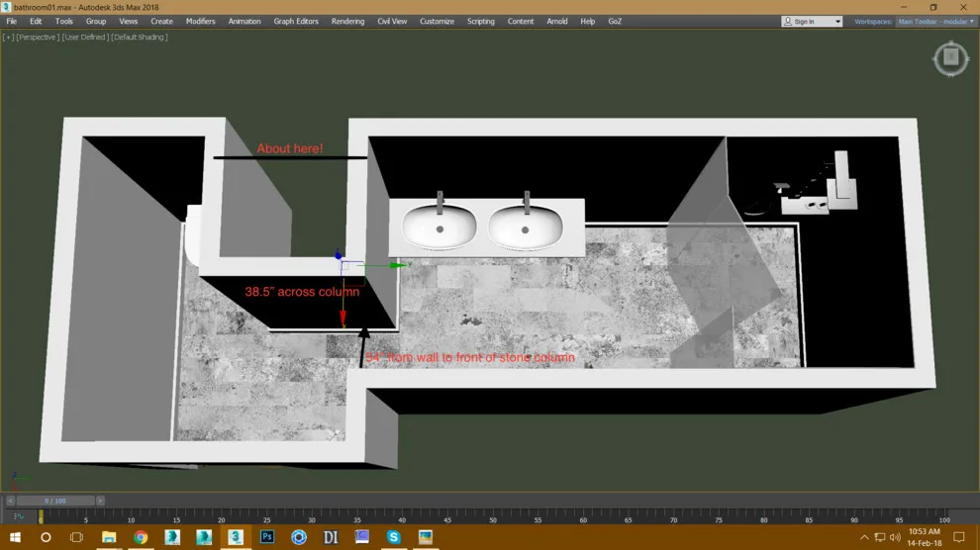This screenshot has width=980, height=550.
Task: Open the Default Shading viewport label menu
Action: 140,37
